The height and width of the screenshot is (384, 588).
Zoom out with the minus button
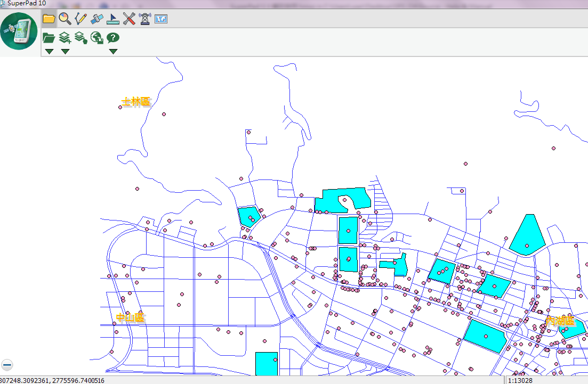[7, 364]
